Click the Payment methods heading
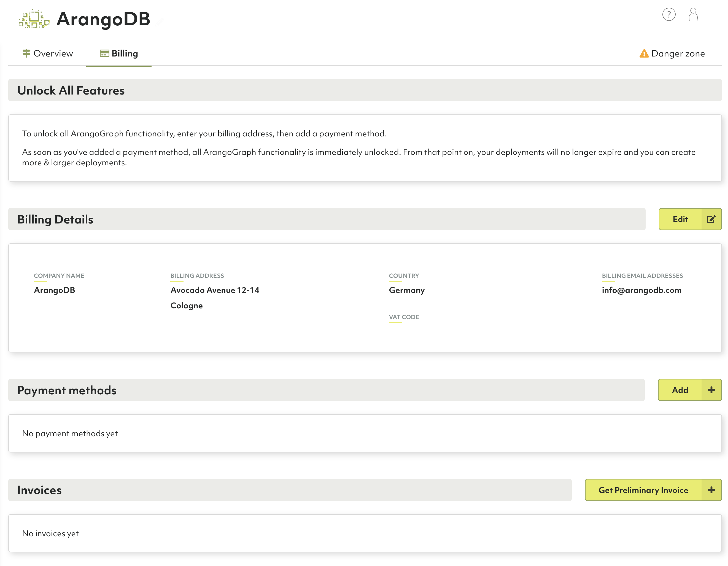Viewport: 728px width, 566px height. [x=67, y=390]
